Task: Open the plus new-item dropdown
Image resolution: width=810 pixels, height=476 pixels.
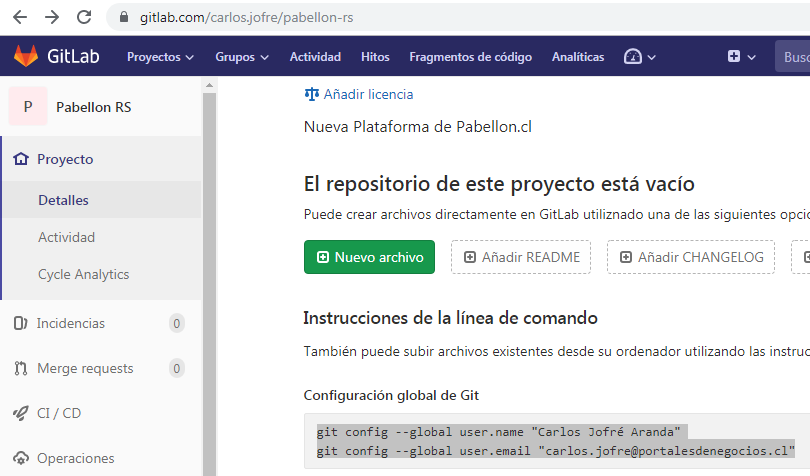Action: [x=741, y=57]
